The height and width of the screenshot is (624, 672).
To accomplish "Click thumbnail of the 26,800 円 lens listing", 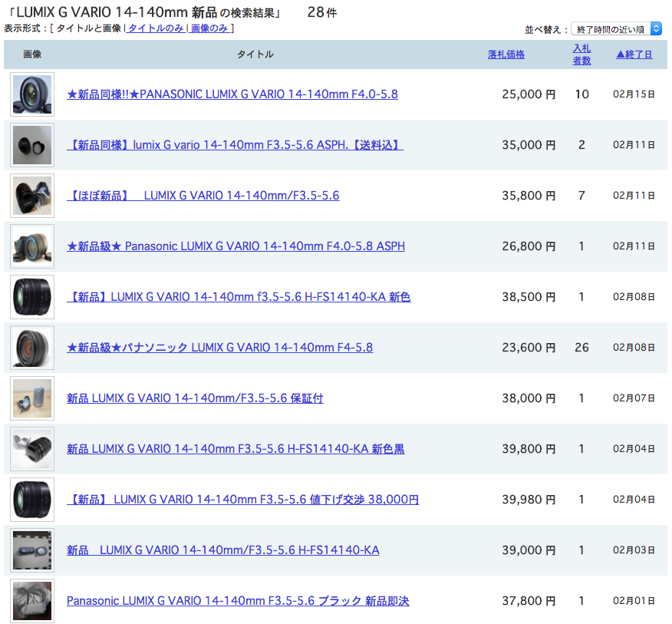I will [x=32, y=246].
